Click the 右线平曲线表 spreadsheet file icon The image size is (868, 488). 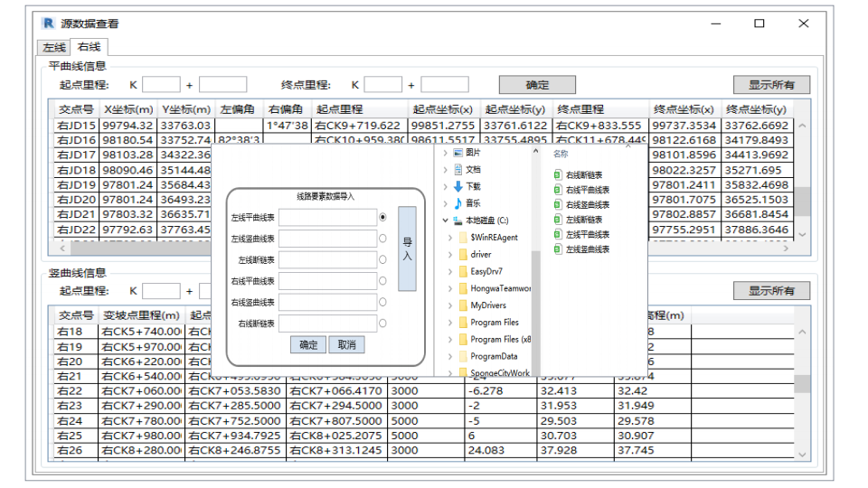point(558,190)
